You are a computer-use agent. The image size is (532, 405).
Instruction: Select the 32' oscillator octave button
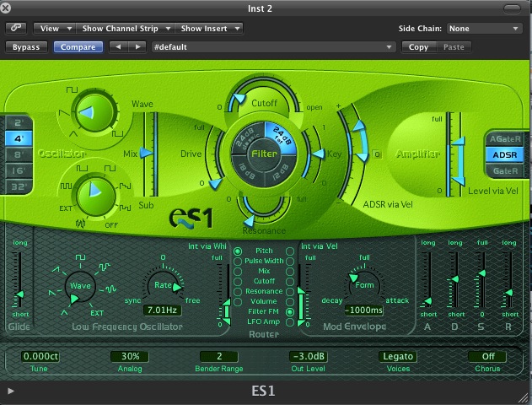(19, 187)
